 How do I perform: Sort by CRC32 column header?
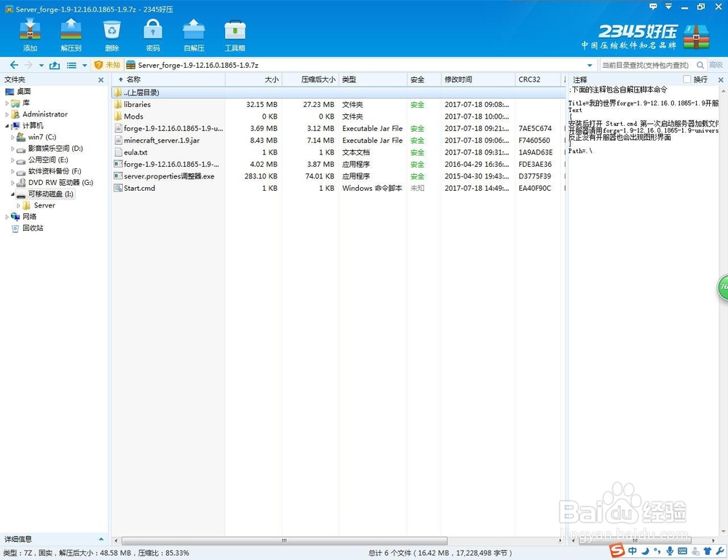pos(538,79)
